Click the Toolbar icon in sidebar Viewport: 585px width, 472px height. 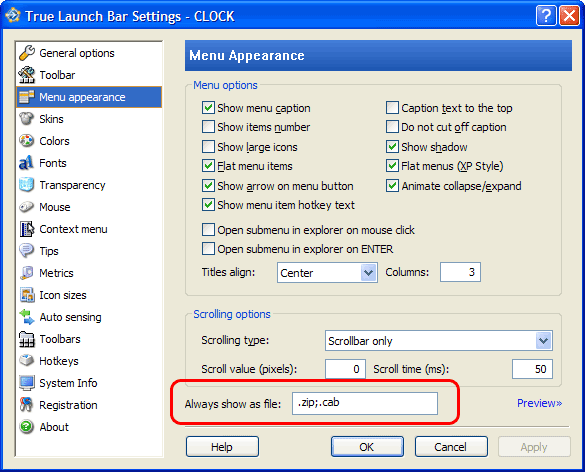pos(26,75)
